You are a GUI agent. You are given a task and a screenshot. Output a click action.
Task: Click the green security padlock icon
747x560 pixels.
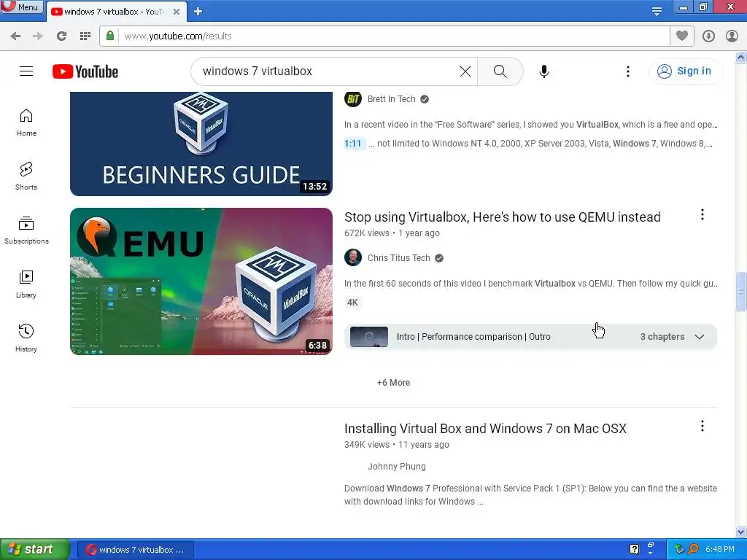click(110, 36)
